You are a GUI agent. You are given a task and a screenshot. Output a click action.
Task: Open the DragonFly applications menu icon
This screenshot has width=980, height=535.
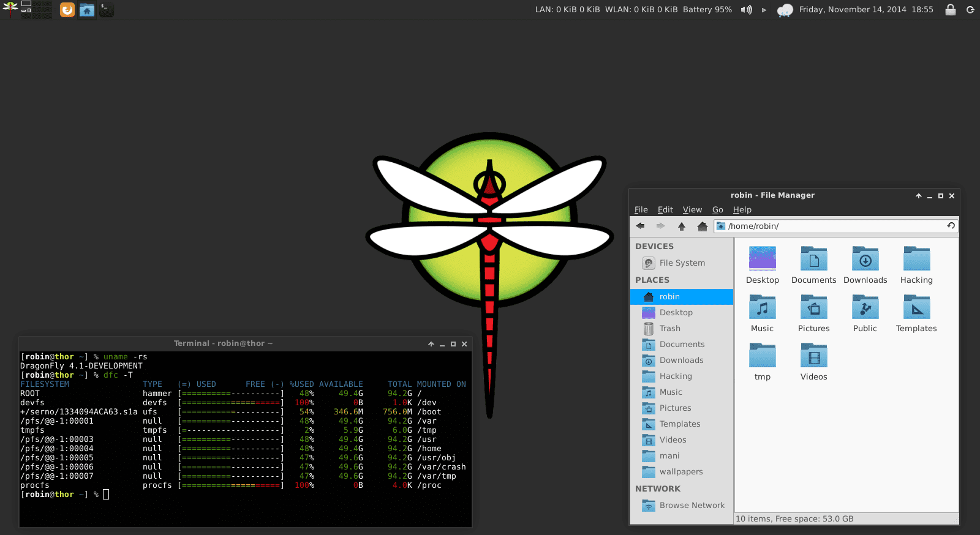(x=10, y=9)
